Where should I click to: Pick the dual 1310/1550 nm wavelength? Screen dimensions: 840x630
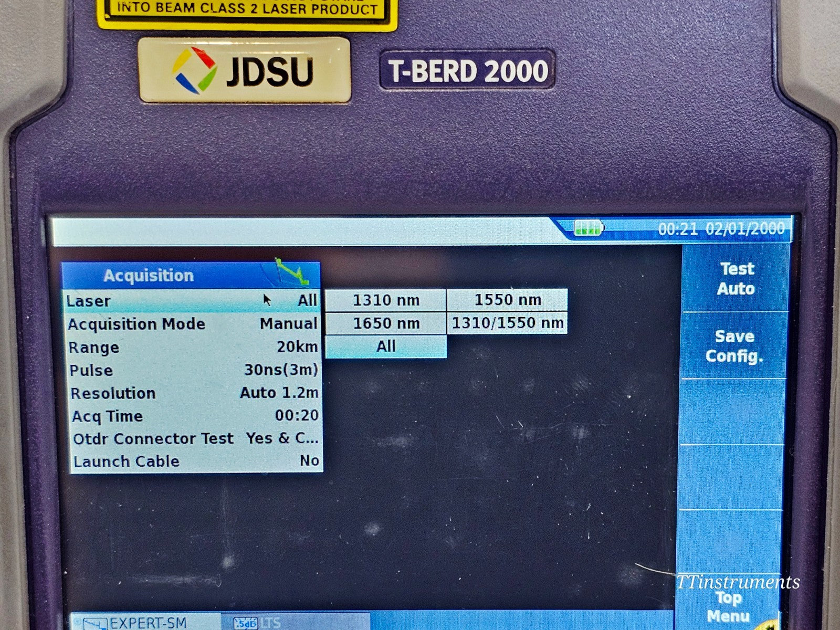(x=508, y=322)
